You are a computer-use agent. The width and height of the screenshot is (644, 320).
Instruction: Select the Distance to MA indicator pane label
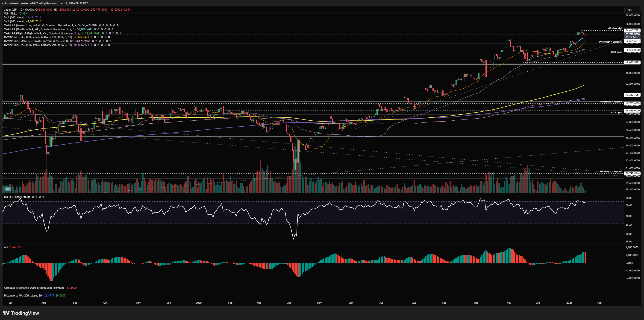[x=24, y=296]
